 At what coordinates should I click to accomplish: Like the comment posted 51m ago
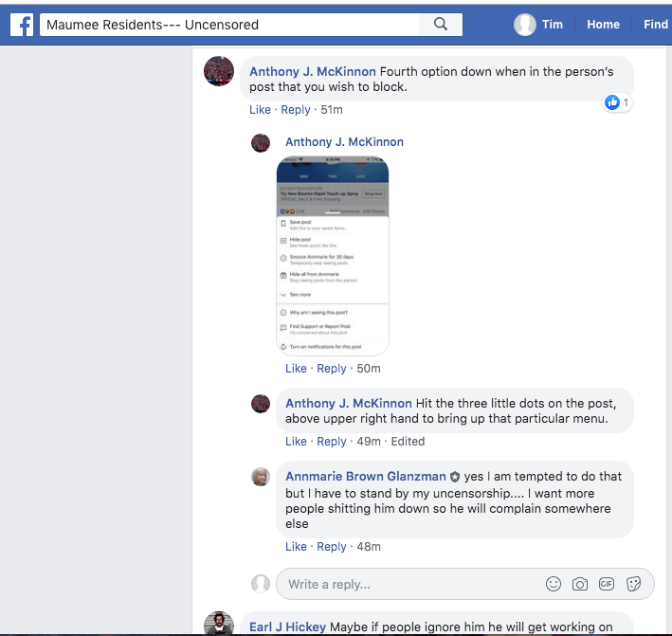[x=260, y=110]
